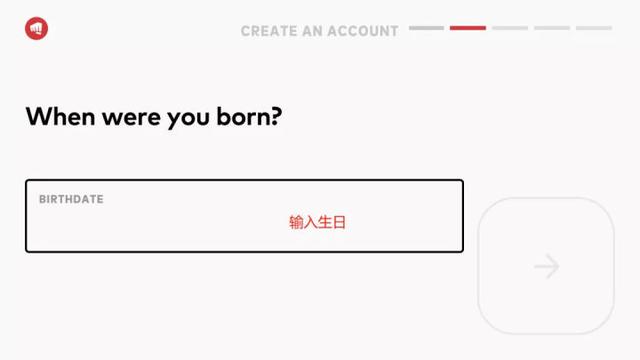Click the word were in the heading
The height and width of the screenshot is (360, 640).
131,118
